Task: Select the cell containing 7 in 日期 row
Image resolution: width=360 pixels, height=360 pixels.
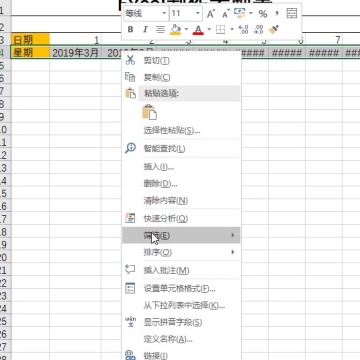Action: (324, 40)
